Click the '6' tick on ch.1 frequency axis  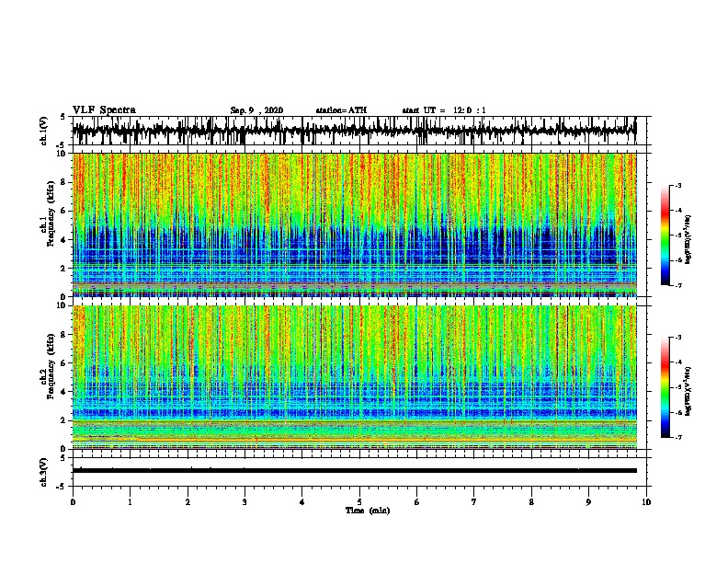coord(64,212)
